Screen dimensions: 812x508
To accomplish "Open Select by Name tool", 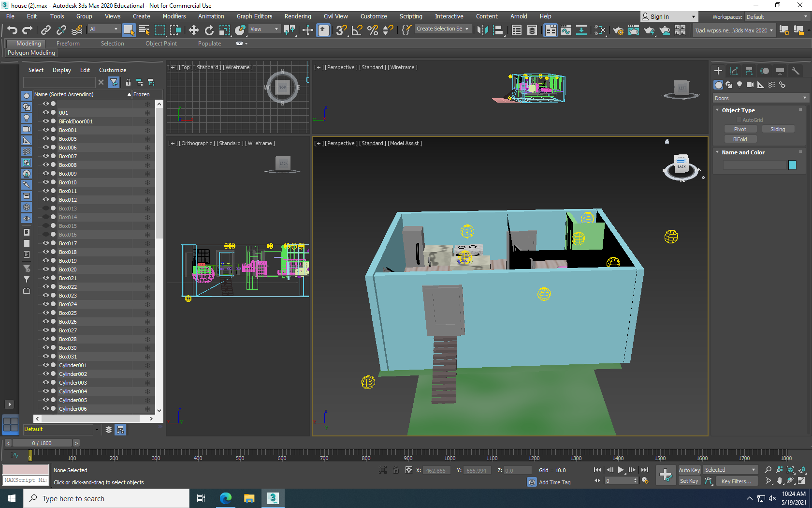I will tap(144, 30).
